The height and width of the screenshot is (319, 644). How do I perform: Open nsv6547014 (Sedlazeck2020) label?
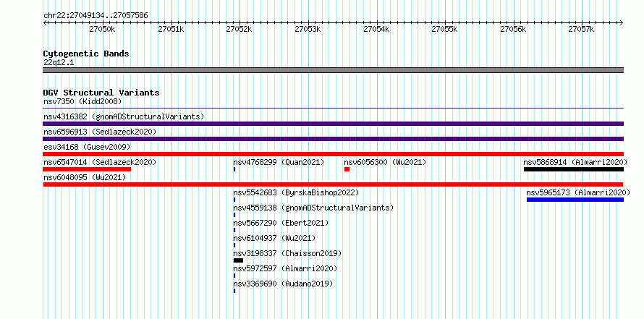100,162
